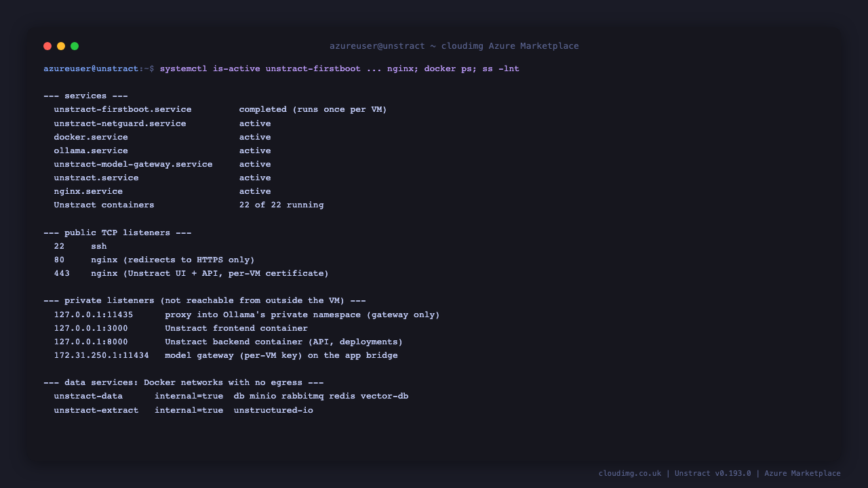Screen dimensions: 868x488
Task: Click 'Unstract frontend container' description
Action: (x=237, y=328)
